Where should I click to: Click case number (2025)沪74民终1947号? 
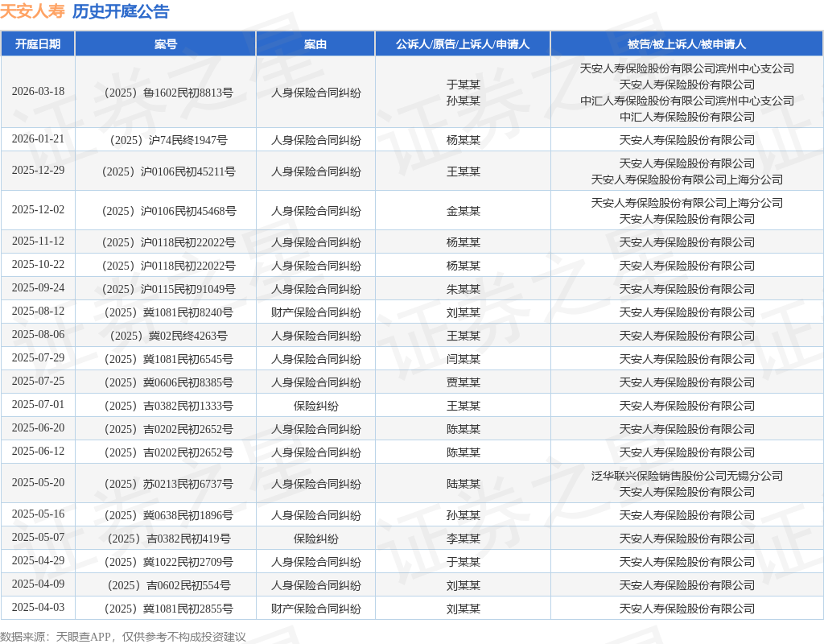pos(168,140)
